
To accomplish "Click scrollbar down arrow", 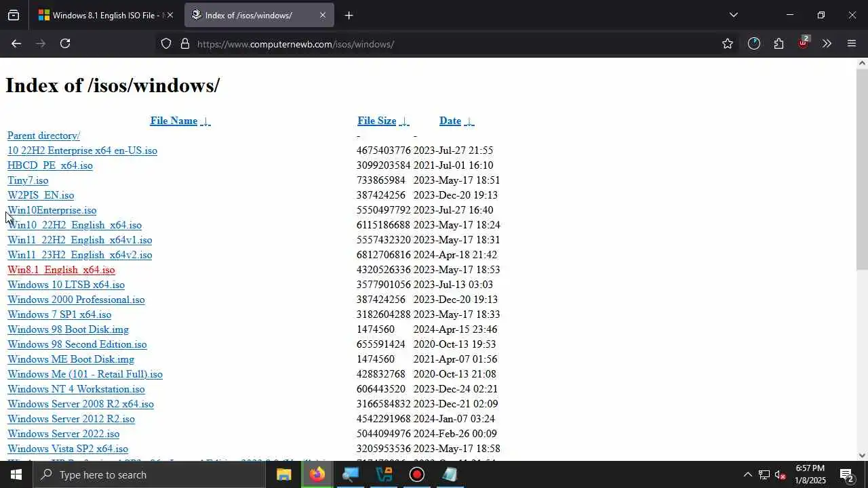I will pyautogui.click(x=862, y=455).
